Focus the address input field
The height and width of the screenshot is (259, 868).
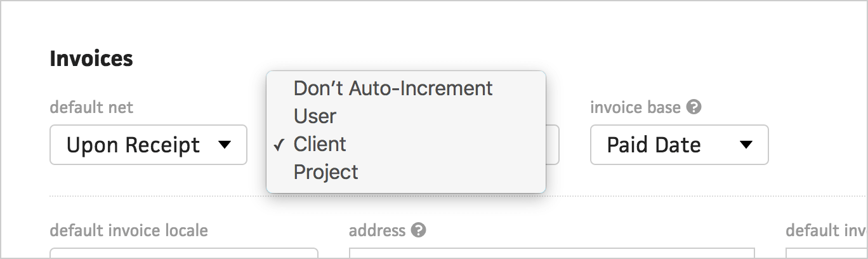(x=552, y=253)
